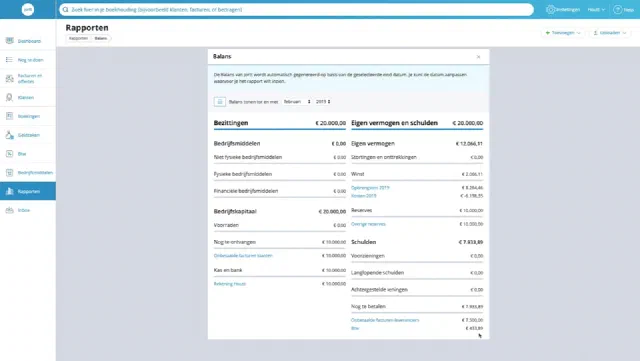Click the calendar icon in Balans dialog
This screenshot has width=640, height=361.
220,101
